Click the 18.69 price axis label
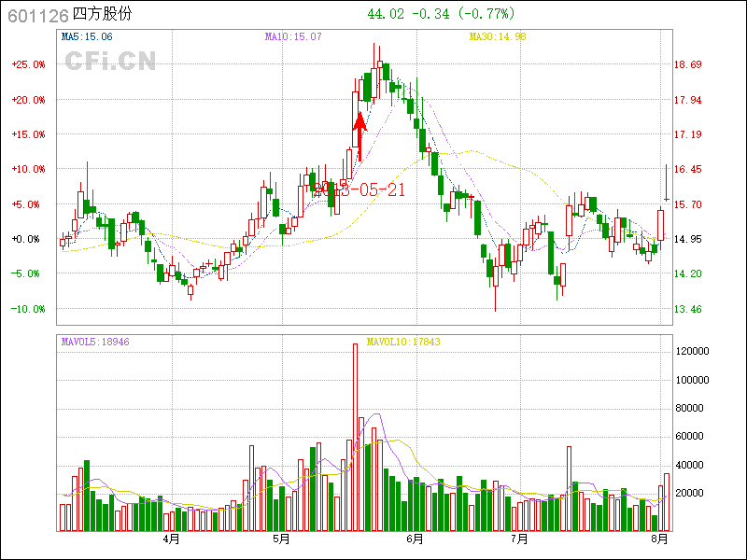 coord(688,64)
